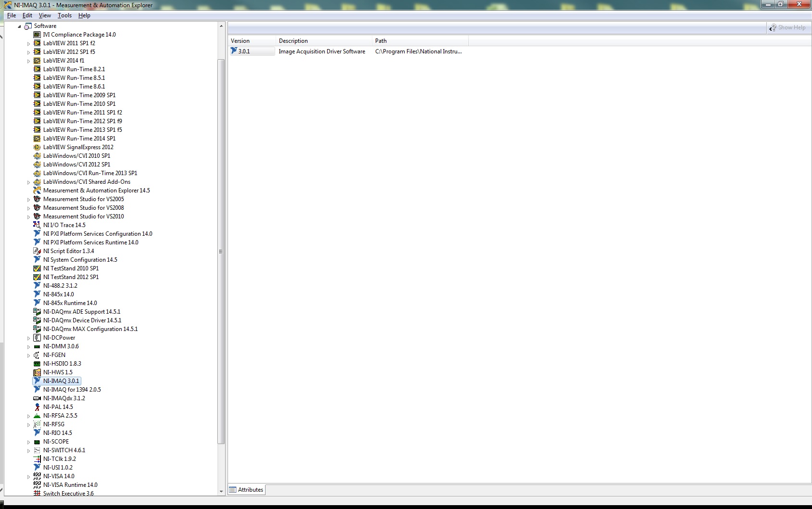The height and width of the screenshot is (509, 812).
Task: Click the tree scroll down arrow
Action: pyautogui.click(x=221, y=491)
